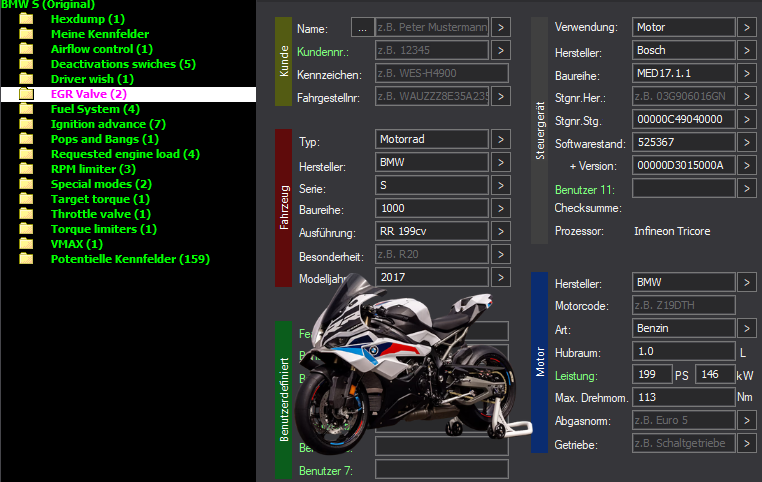Select Airflow control (1) folder
Image resolution: width=762 pixels, height=482 pixels.
102,49
